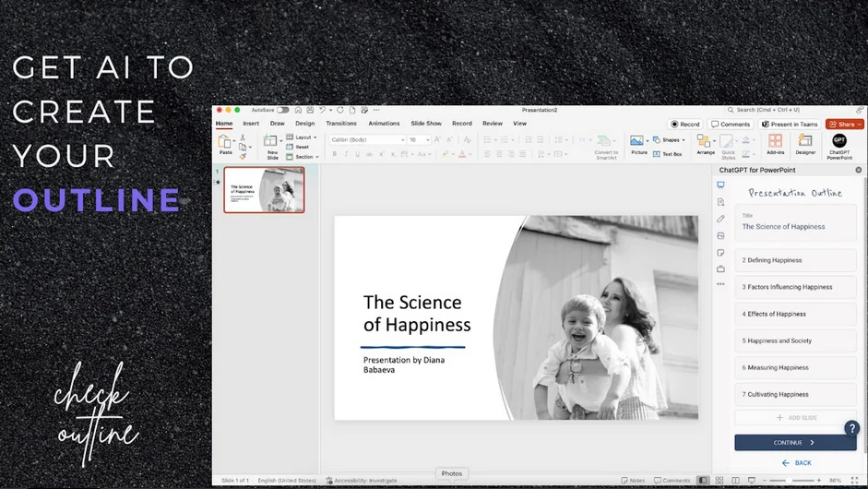
Task: Click the BACK link
Action: (x=796, y=462)
